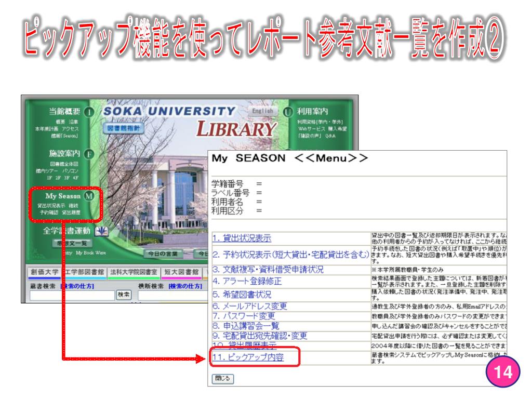Open 11. ピックアップ内容 link
The height and width of the screenshot is (399, 532).
[248, 357]
